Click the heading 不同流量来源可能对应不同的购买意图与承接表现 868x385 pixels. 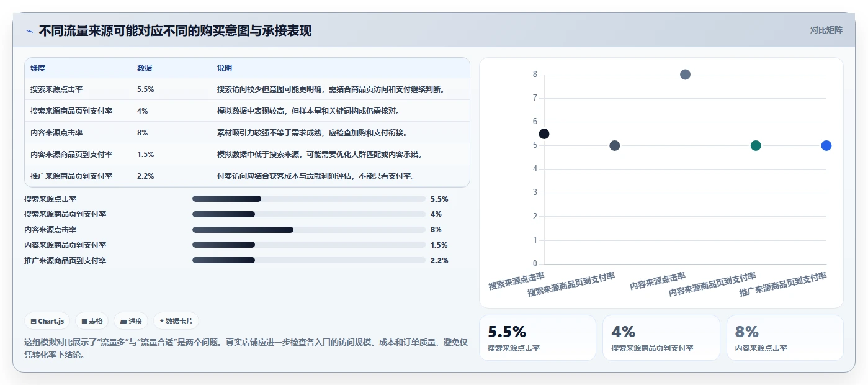tap(176, 30)
